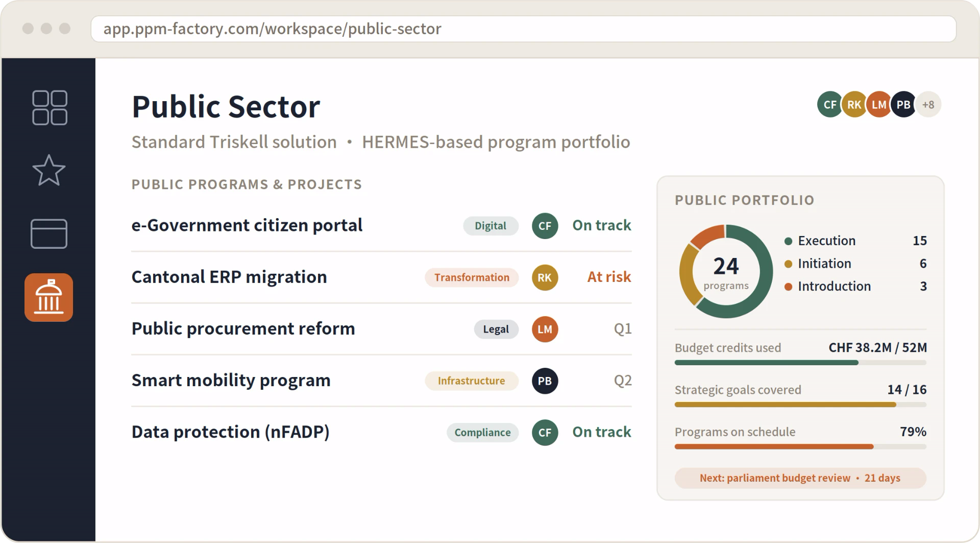980x543 pixels.
Task: Open the dashboard grid icon in sidebar
Action: 50,108
